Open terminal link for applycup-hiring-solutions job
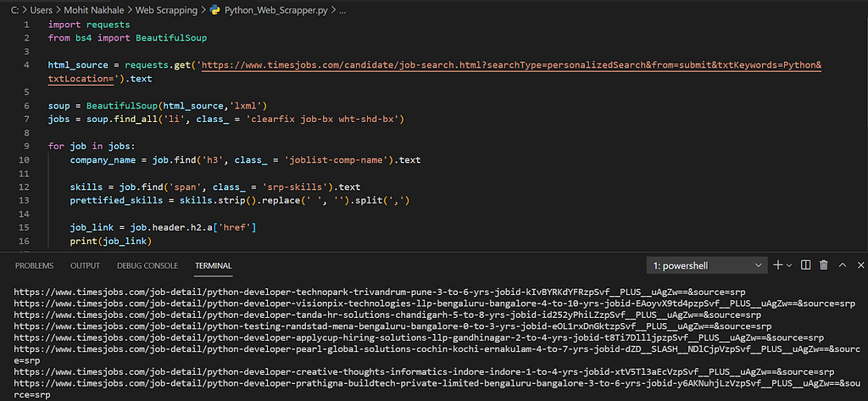This screenshot has width=868, height=401. point(419,338)
